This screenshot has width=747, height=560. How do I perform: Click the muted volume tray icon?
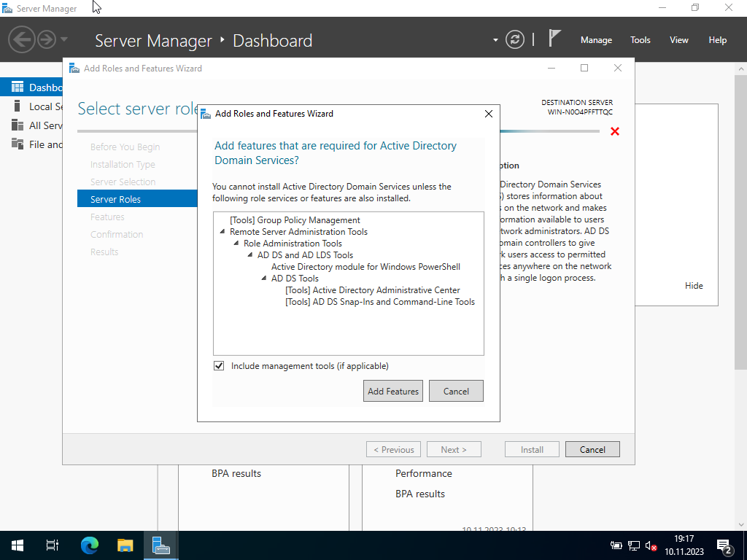click(x=651, y=545)
